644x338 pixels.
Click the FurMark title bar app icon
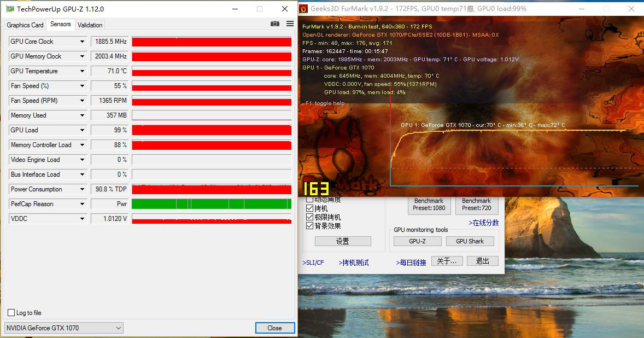click(x=303, y=9)
